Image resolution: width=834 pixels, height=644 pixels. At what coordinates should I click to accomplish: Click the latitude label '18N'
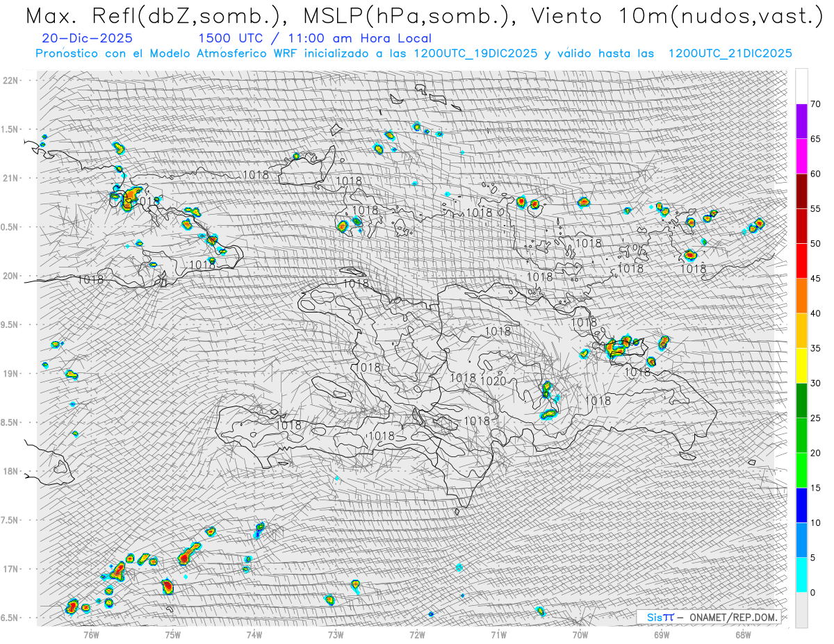pyautogui.click(x=11, y=471)
